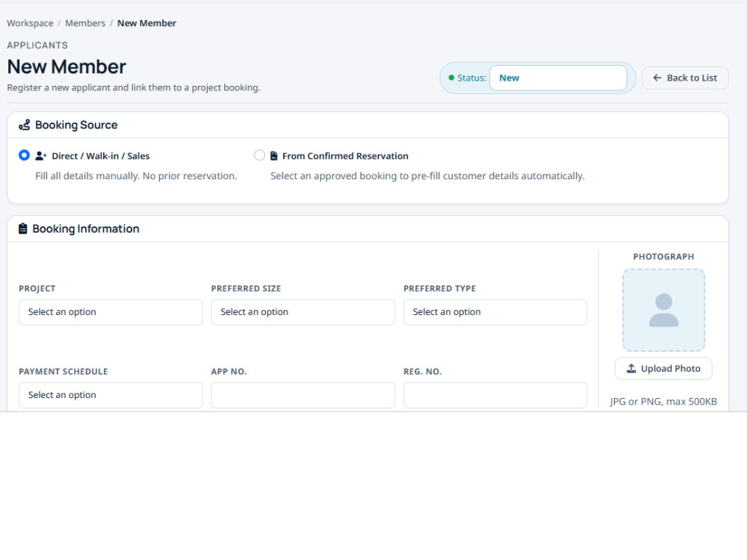
Task: Open the Status dropdown showing New
Action: pos(558,78)
